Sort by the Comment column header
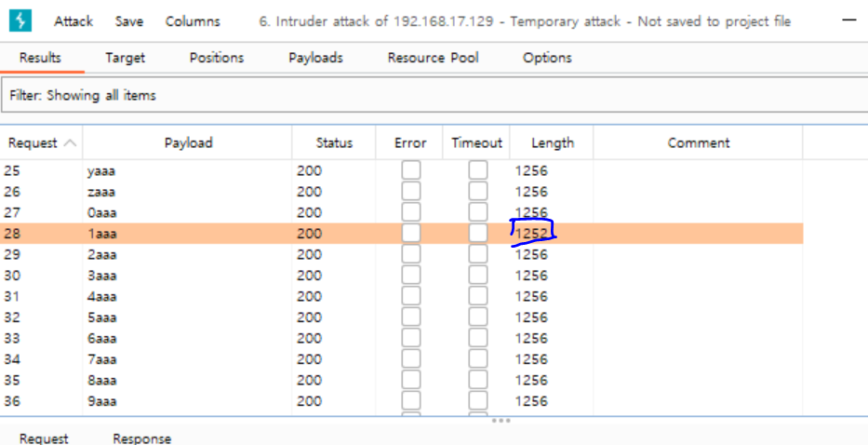The image size is (868, 445). click(x=699, y=143)
